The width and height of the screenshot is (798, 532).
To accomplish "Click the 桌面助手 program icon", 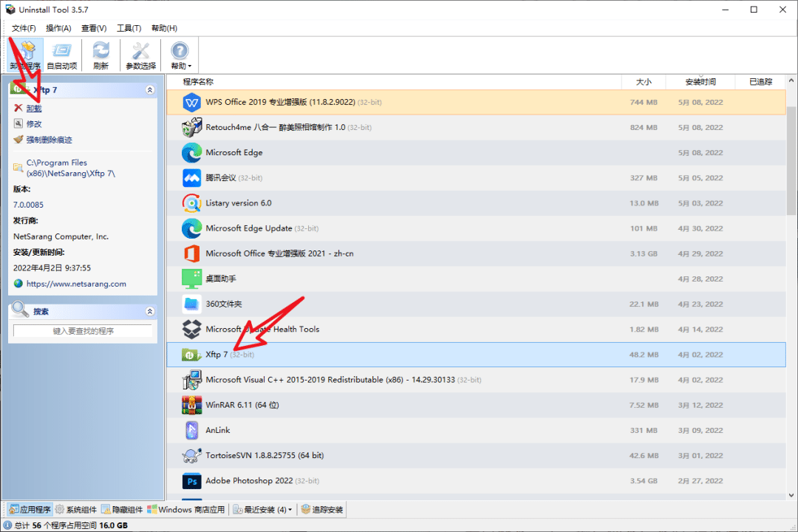I will pyautogui.click(x=192, y=279).
